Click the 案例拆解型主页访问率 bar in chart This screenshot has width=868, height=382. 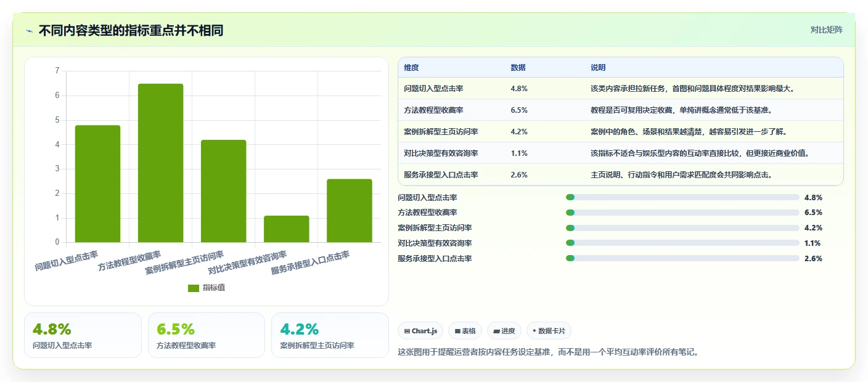(x=223, y=191)
